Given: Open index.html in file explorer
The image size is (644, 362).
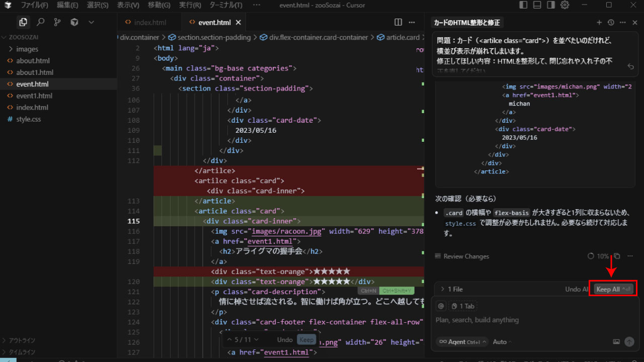Looking at the screenshot, I should [58, 107].
